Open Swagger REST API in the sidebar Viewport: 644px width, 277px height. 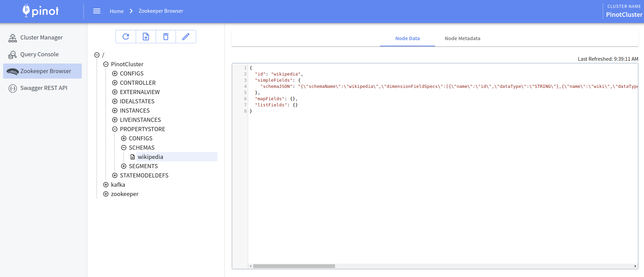(44, 88)
